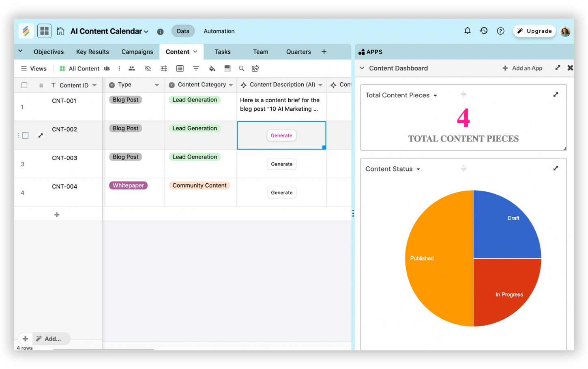Click the Upgrade button
The image size is (588, 369).
point(534,31)
